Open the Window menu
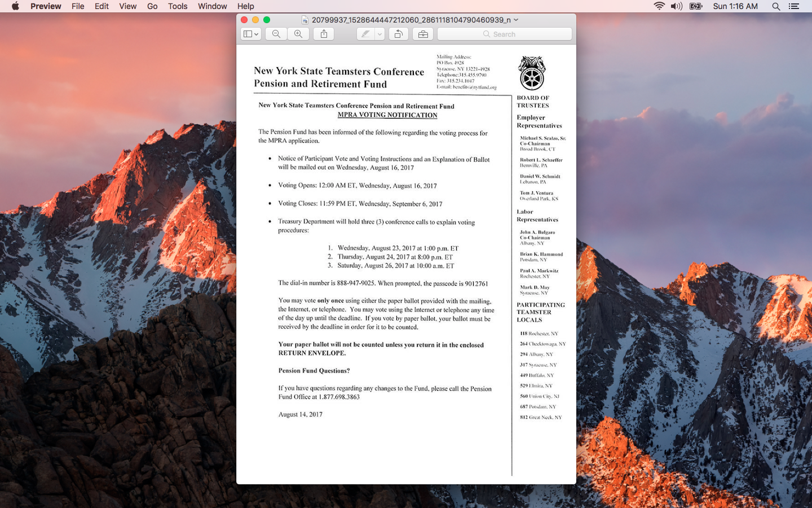Screen dimensions: 812x508 tap(212, 6)
